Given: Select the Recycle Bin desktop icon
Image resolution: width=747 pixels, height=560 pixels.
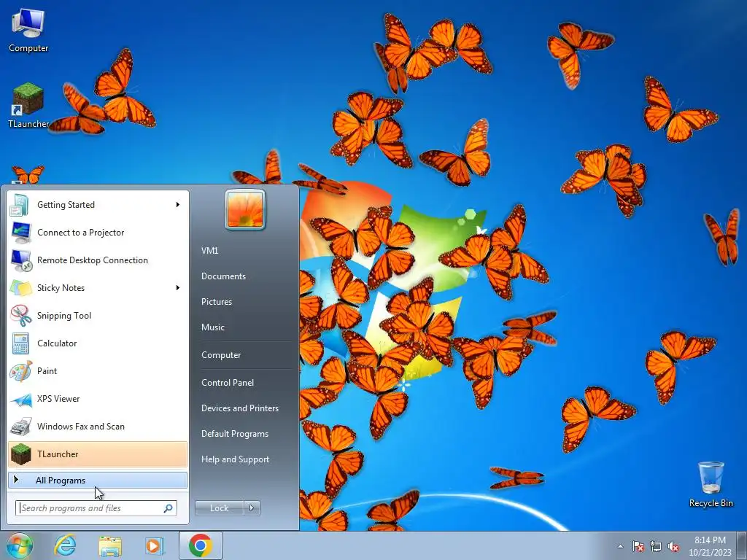Looking at the screenshot, I should [x=711, y=484].
